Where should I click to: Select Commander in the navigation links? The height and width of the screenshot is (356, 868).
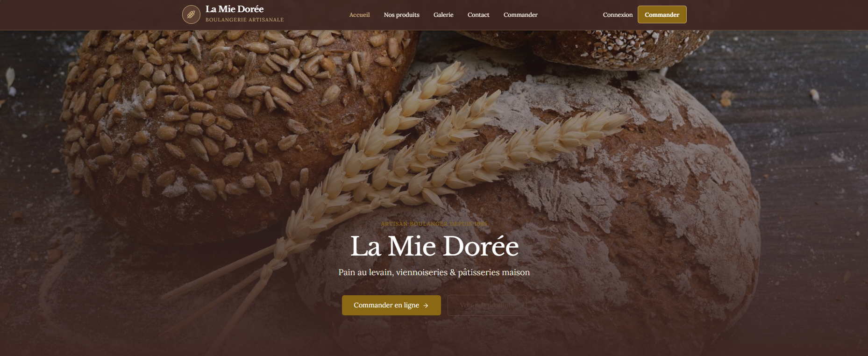[520, 15]
